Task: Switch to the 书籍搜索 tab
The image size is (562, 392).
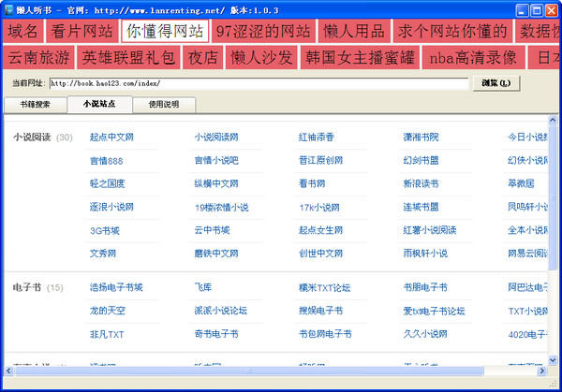Action: coord(36,105)
